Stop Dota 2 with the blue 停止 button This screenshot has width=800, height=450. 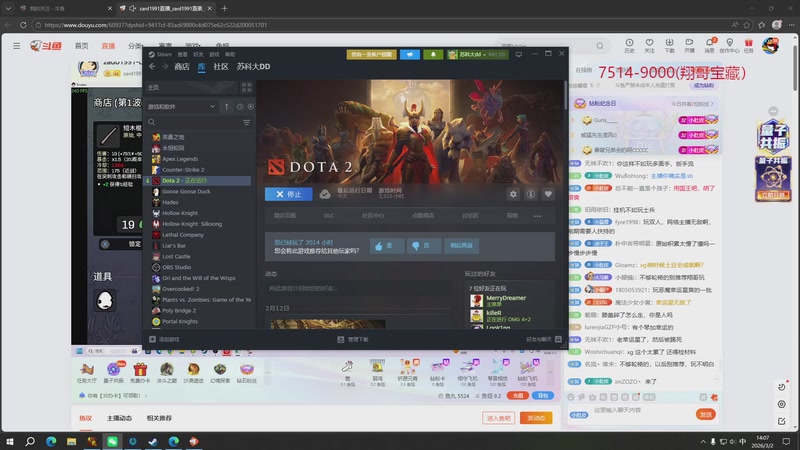point(288,194)
